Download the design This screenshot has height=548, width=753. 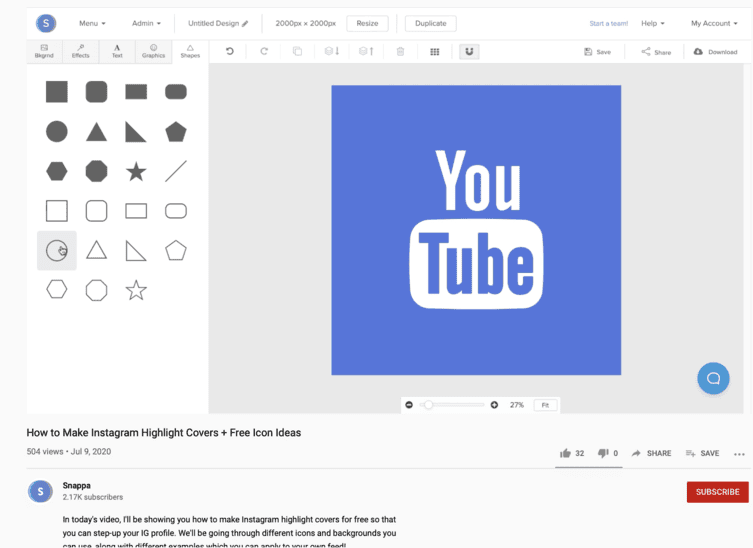tap(715, 52)
